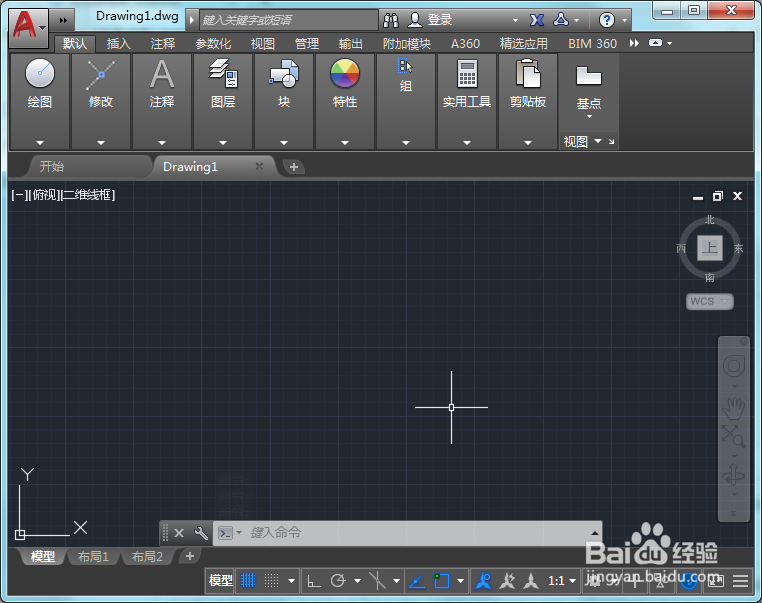Open the 1:1 annotation scale dropdown

pos(562,581)
